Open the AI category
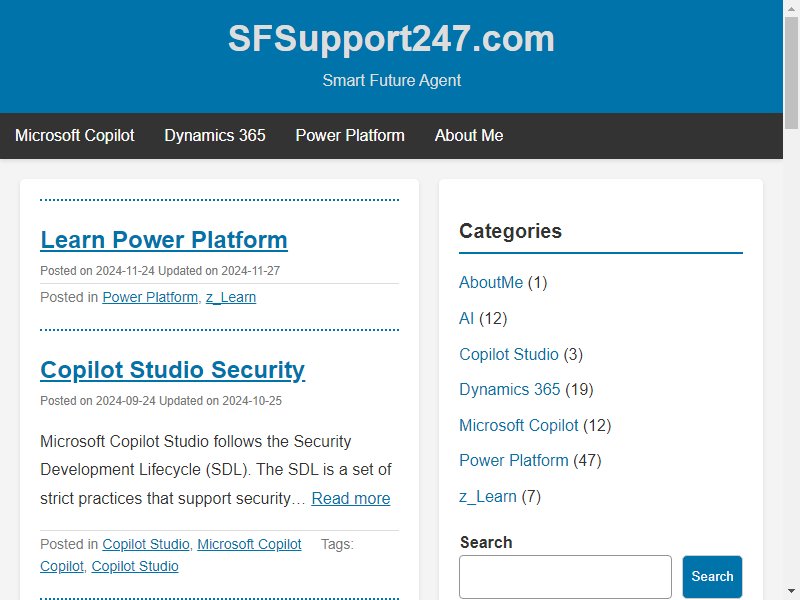This screenshot has height=600, width=800. point(466,318)
